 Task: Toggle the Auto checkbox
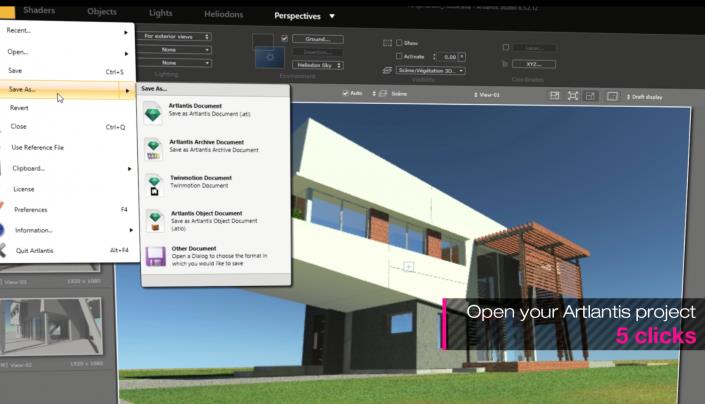tap(345, 93)
